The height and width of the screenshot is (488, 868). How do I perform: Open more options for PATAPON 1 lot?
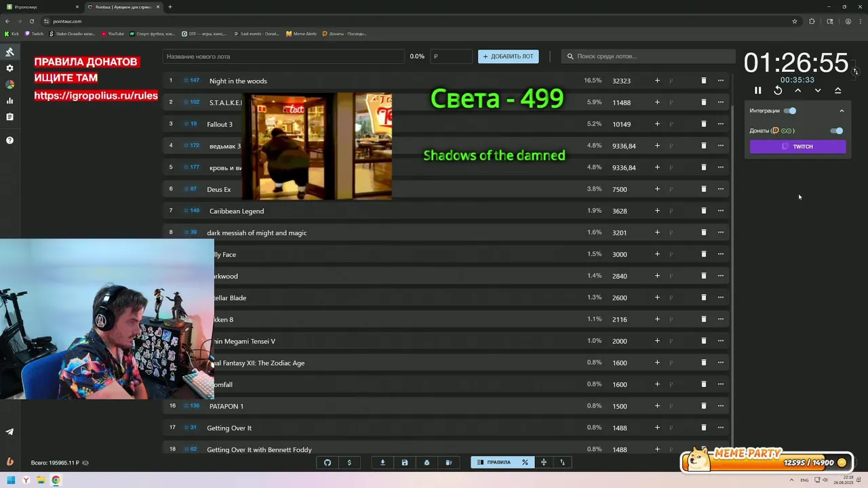coord(720,406)
